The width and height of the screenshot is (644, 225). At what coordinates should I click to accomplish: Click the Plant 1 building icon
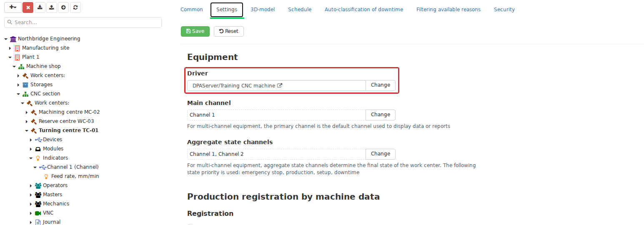tap(17, 57)
